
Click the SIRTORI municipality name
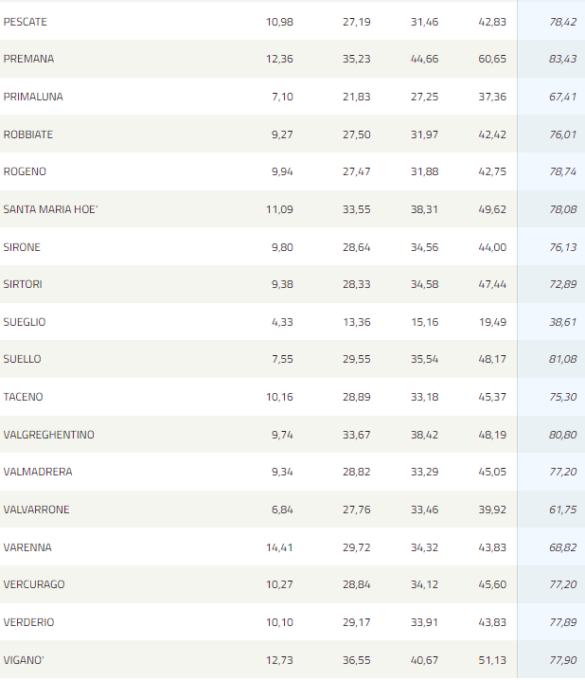[23, 284]
